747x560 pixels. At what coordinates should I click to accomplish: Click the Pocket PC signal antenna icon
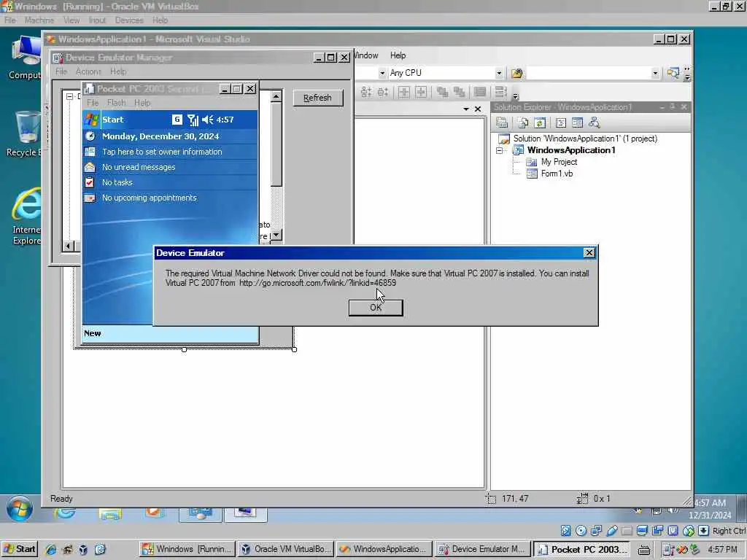193,120
